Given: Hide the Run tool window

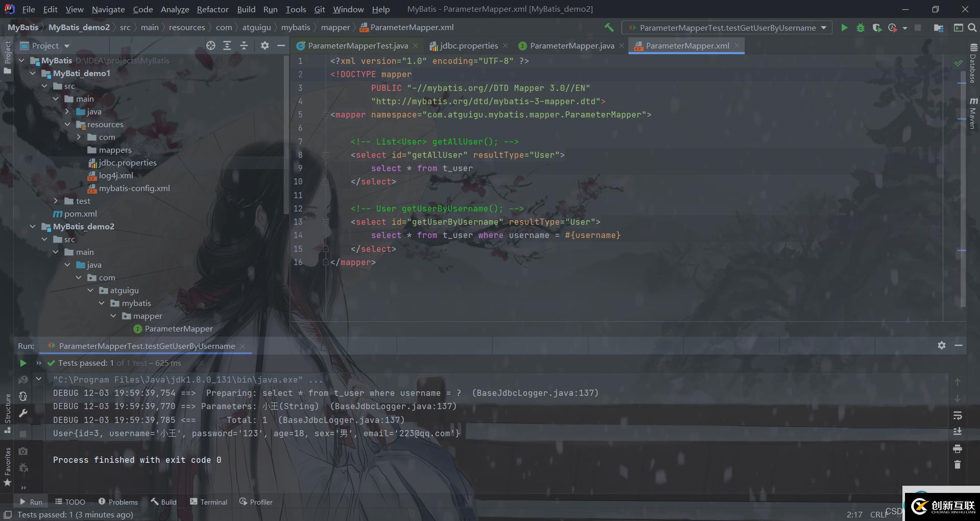Looking at the screenshot, I should tap(959, 345).
